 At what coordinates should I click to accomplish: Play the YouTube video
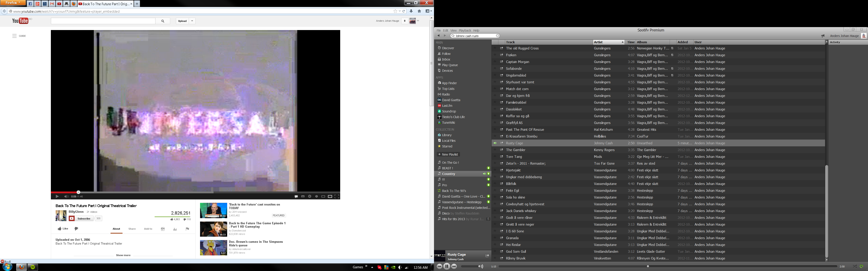[57, 197]
